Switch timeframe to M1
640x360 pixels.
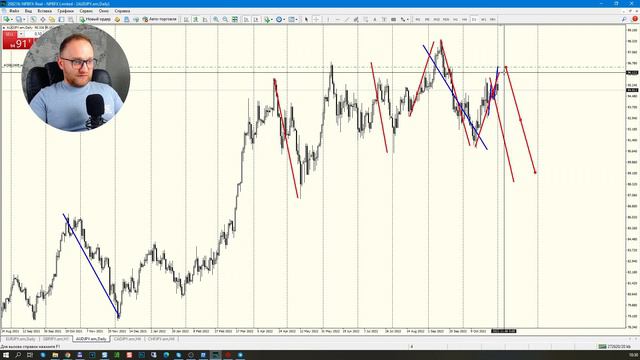coord(418,19)
